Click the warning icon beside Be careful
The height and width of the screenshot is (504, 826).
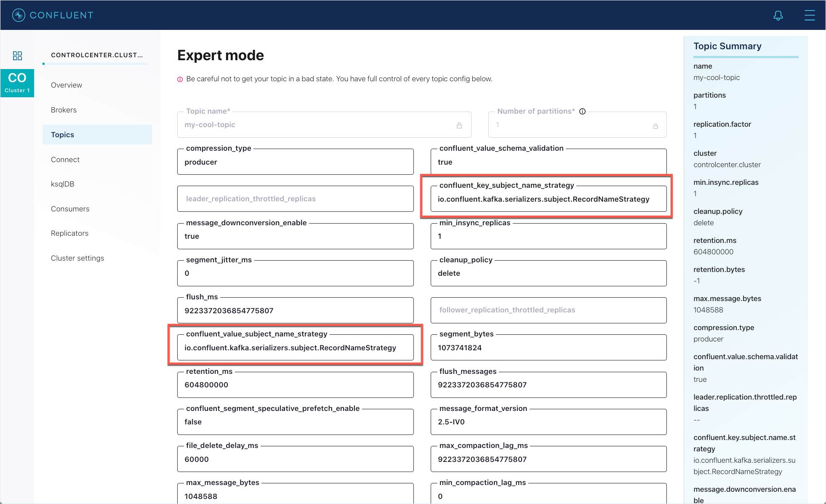(x=180, y=79)
